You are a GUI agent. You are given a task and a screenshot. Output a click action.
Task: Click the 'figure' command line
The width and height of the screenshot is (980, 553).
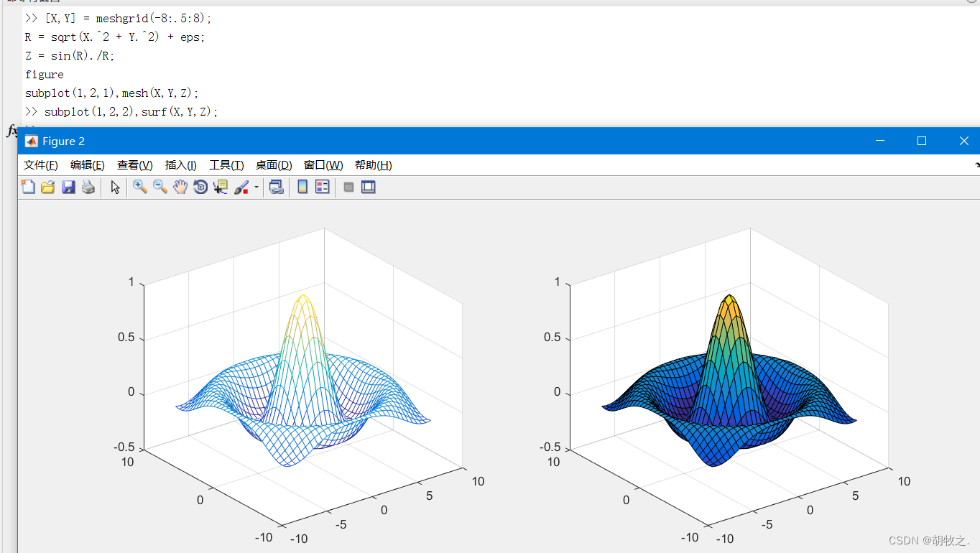click(x=45, y=75)
